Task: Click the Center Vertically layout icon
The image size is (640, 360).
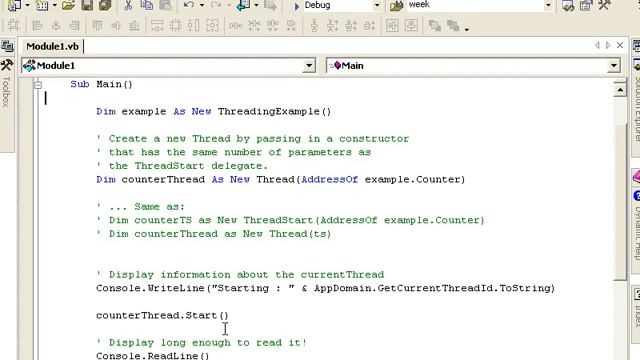Action: pos(411,25)
